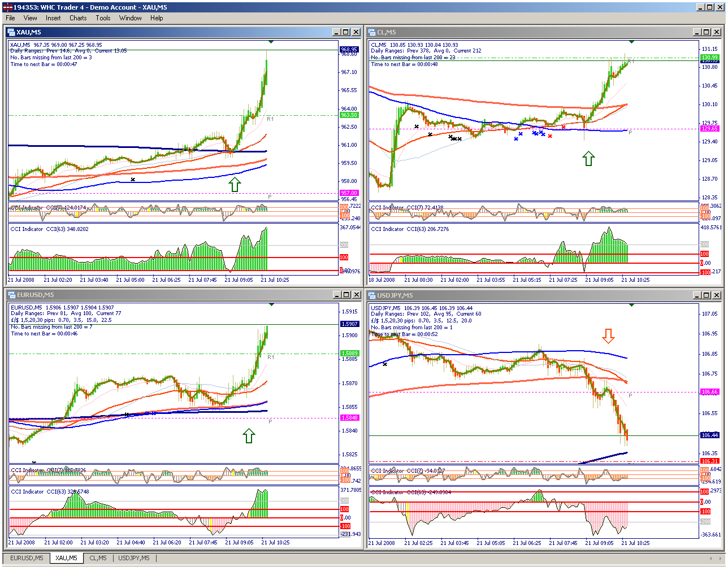Maximize the USDJPY,M5 chart window
728x567 pixels.
707,295
